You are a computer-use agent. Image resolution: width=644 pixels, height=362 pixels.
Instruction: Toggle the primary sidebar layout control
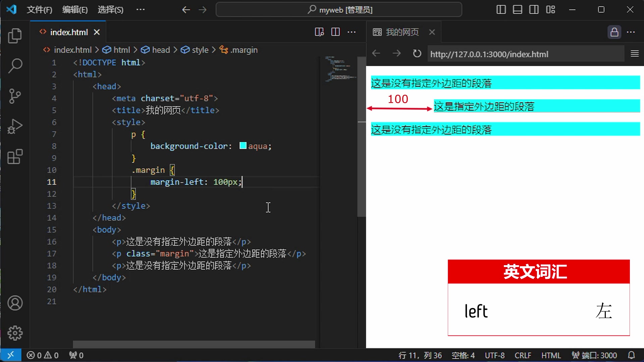(501, 10)
